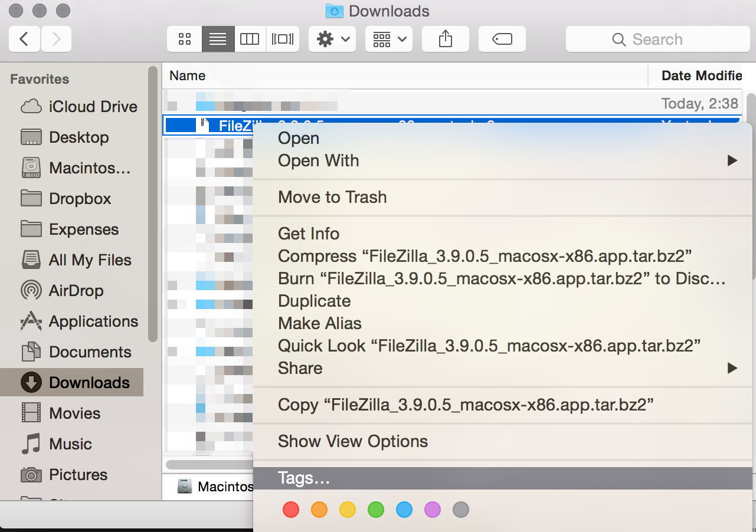The height and width of the screenshot is (532, 756).
Task: Choose Quick Look FileZilla archive
Action: (503, 346)
